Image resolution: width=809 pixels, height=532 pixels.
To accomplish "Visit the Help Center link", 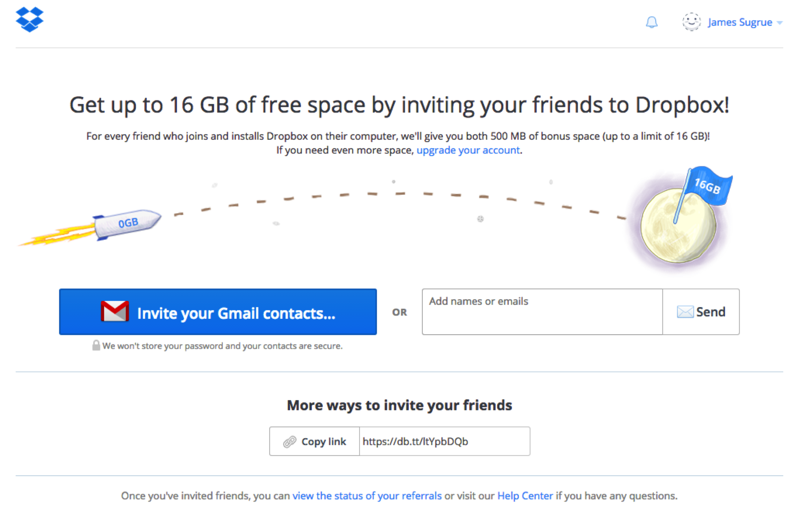I will (x=525, y=496).
